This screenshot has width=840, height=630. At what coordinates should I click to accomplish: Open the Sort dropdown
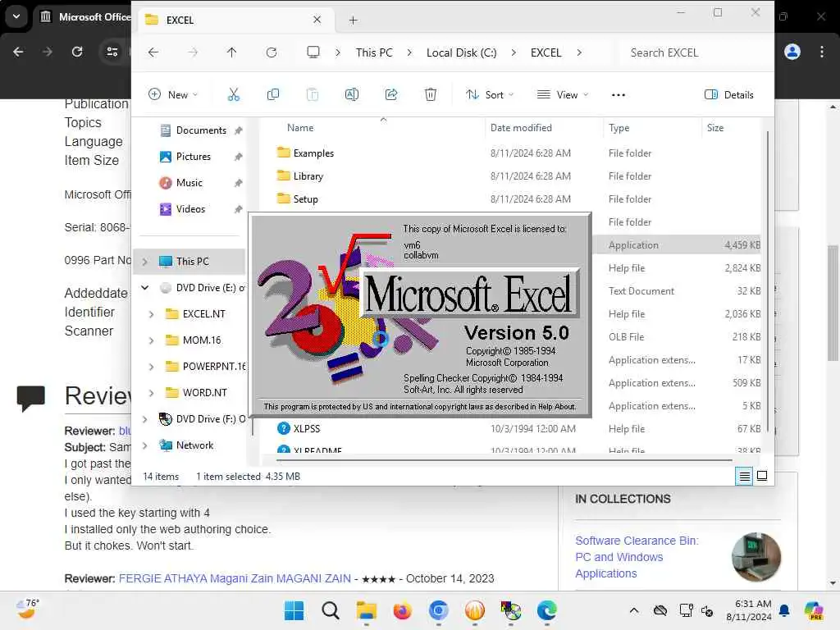(490, 95)
